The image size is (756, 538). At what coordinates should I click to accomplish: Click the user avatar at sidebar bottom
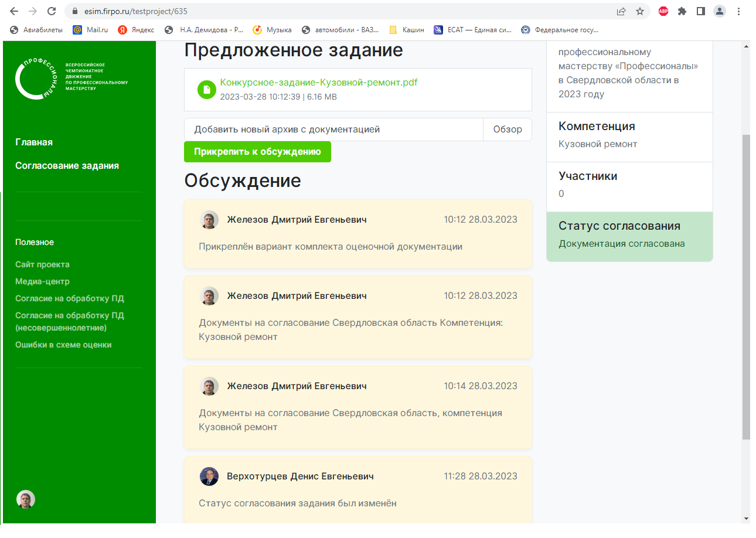coord(26,499)
